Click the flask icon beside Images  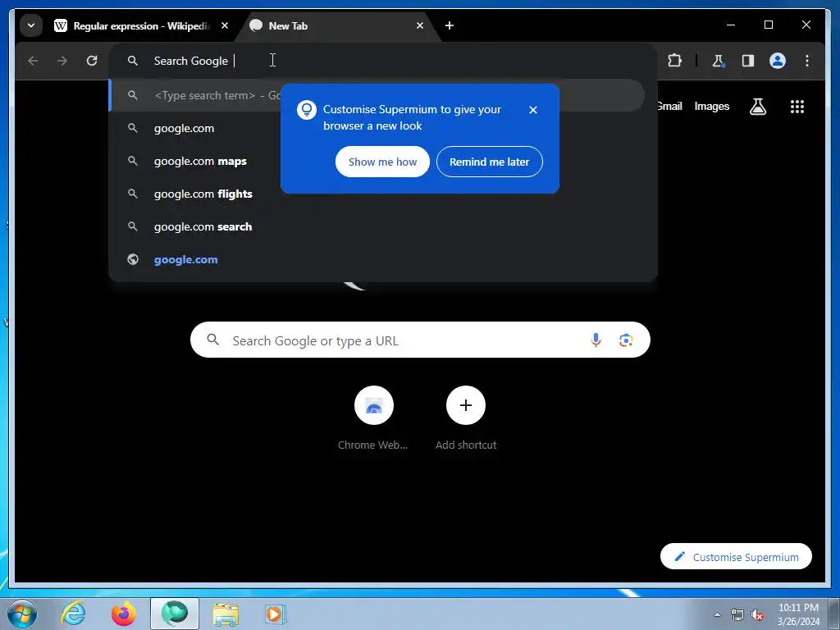(757, 107)
